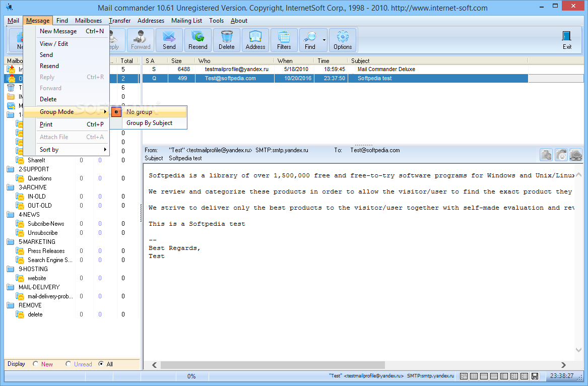Open the Transfer menu
Image resolution: width=588 pixels, height=386 pixels.
pyautogui.click(x=119, y=21)
